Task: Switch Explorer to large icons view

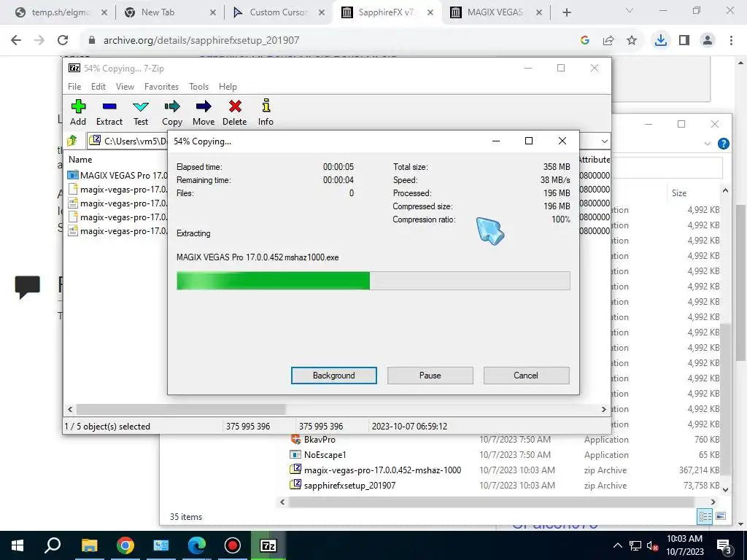Action: (721, 516)
